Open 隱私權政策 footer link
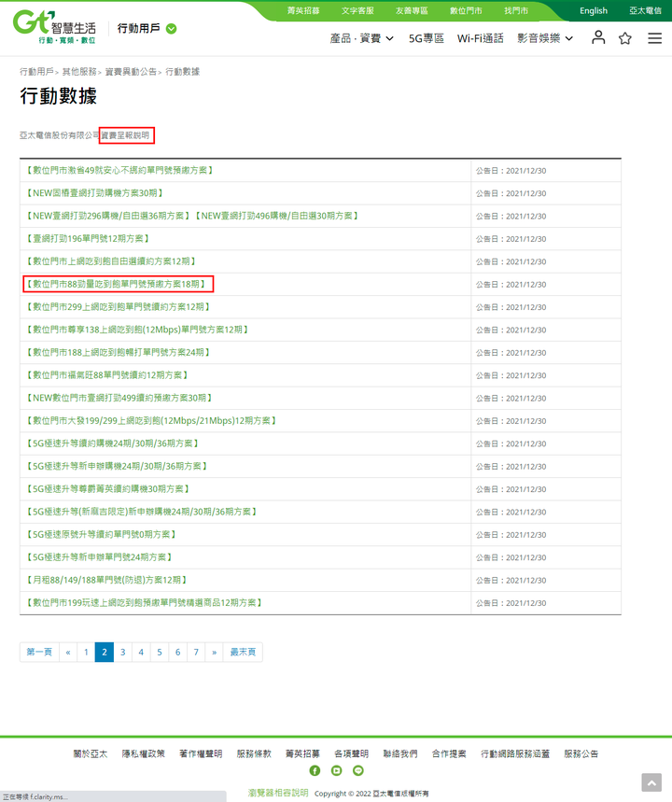Viewport: 672px width, 802px height. click(144, 754)
